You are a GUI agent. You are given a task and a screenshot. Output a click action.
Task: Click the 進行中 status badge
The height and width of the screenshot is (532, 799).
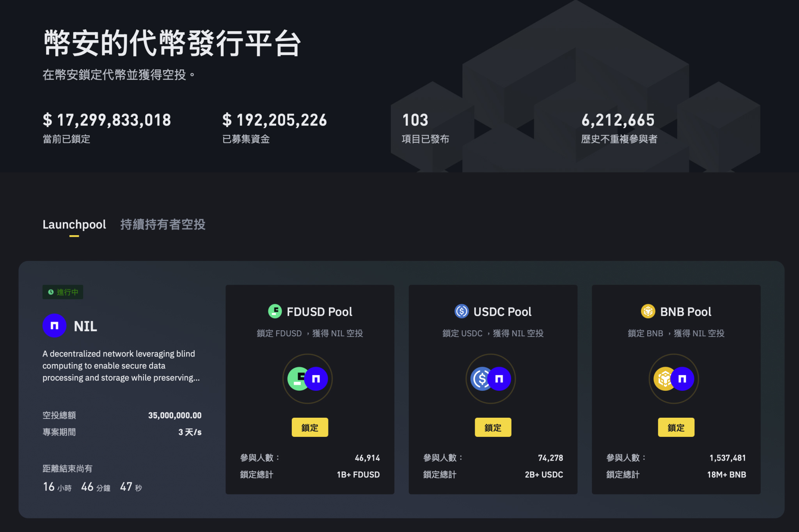coord(63,292)
